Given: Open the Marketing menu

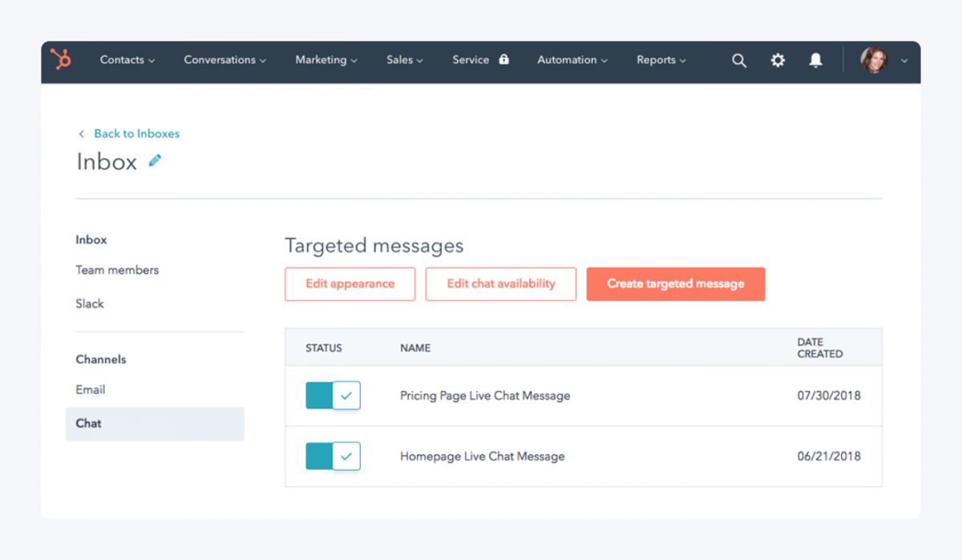Looking at the screenshot, I should click(x=325, y=59).
